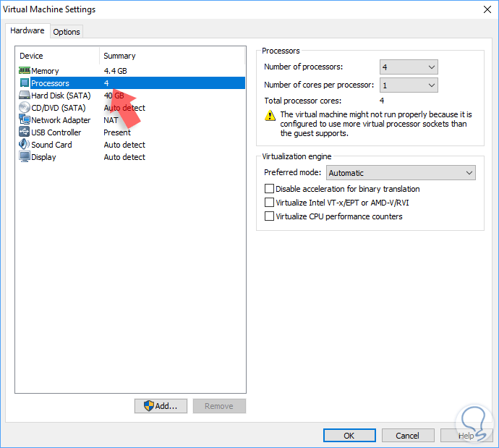Click the Sound Card speaker icon
This screenshot has width=499, height=448.
25,144
